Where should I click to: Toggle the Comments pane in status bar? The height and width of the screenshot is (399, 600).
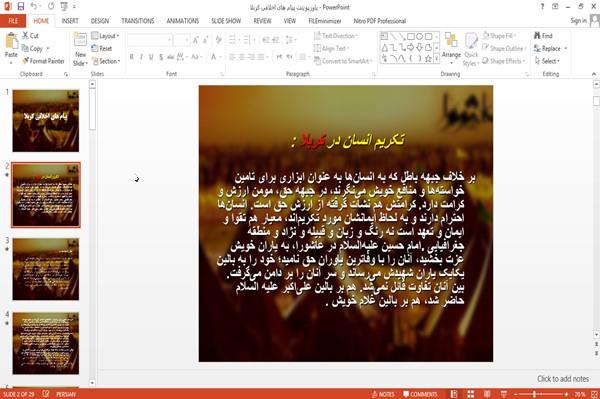coord(420,394)
